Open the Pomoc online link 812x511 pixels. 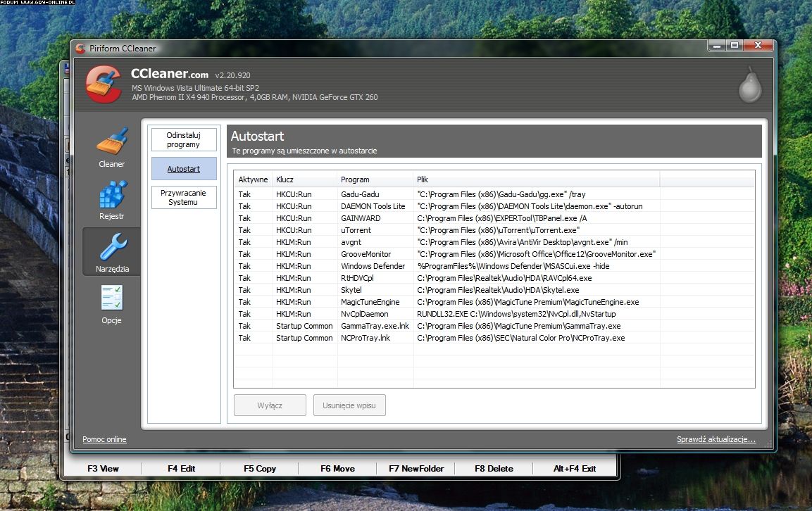pos(104,439)
